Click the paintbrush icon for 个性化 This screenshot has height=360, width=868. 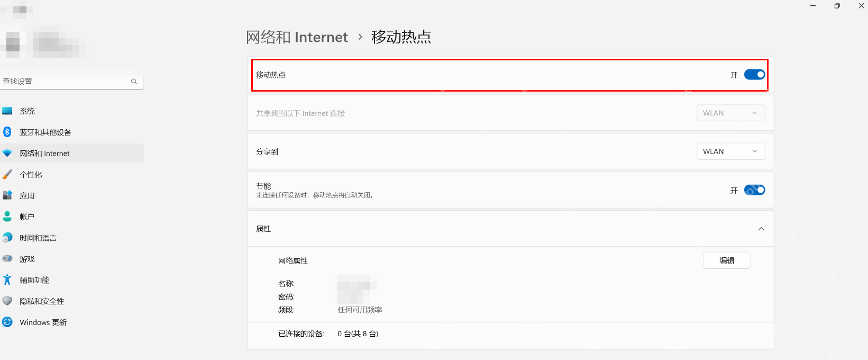coord(7,174)
